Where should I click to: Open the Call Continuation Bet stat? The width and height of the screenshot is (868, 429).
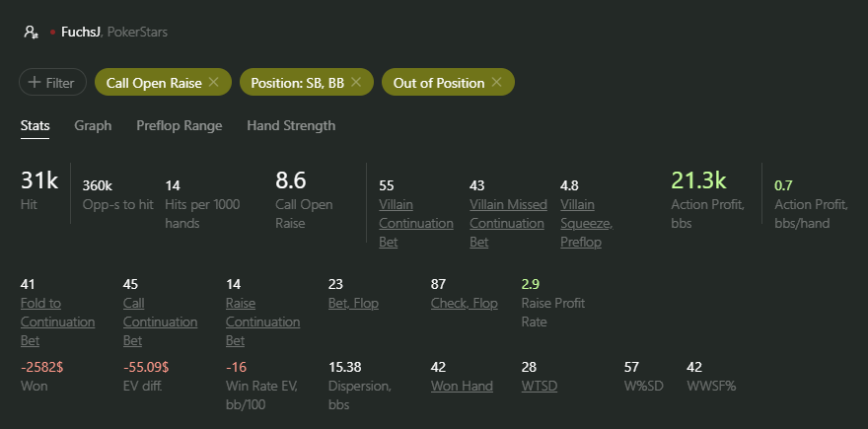coord(160,322)
